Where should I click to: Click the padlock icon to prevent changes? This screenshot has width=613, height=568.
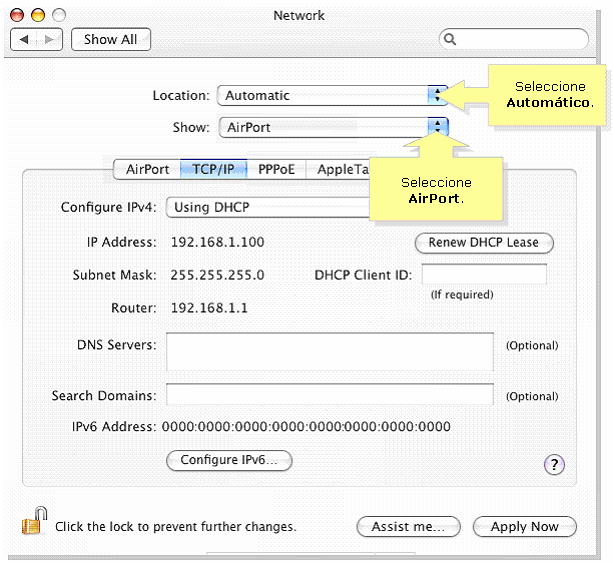coord(34,521)
